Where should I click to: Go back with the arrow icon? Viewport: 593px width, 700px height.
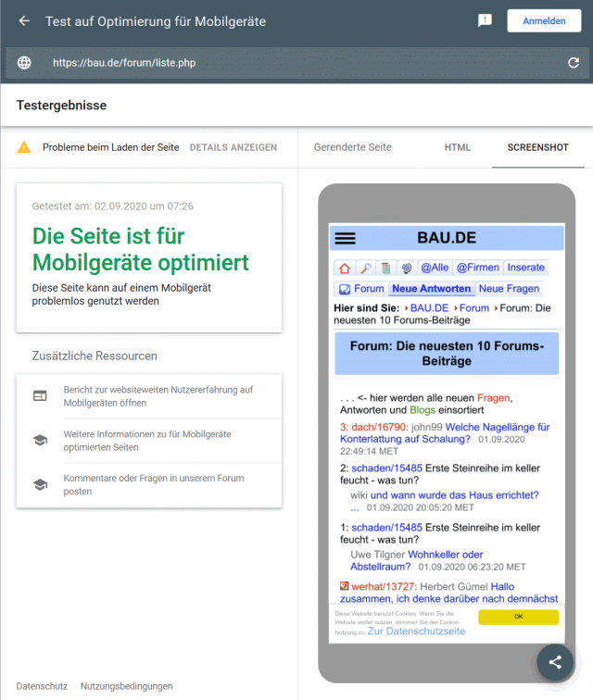24,21
